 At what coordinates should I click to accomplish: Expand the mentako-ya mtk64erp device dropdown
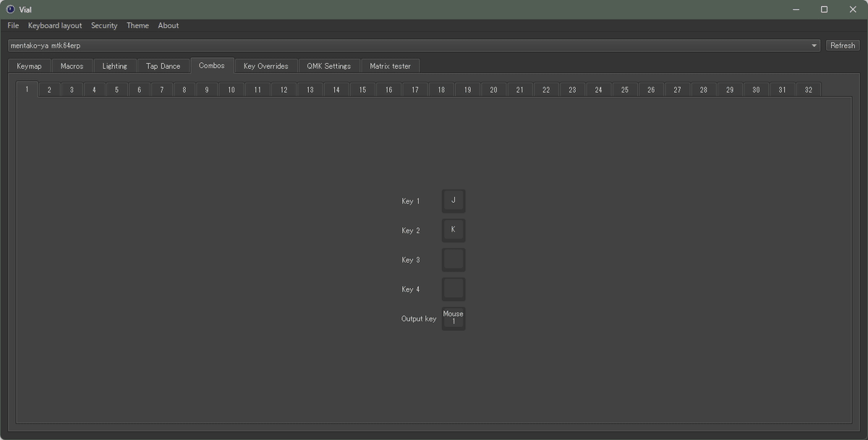point(414,46)
